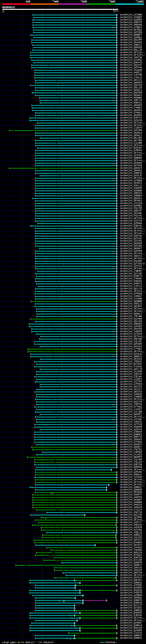Select the UniRef100_B3MX90 label
The height and width of the screenshot is (644, 146).
click(131, 616)
